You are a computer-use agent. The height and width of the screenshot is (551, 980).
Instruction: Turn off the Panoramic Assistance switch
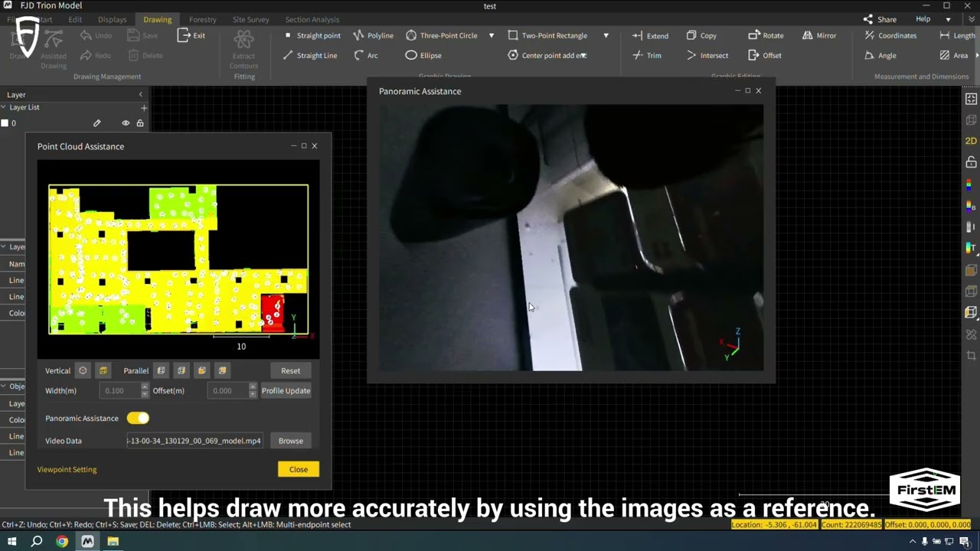(138, 418)
